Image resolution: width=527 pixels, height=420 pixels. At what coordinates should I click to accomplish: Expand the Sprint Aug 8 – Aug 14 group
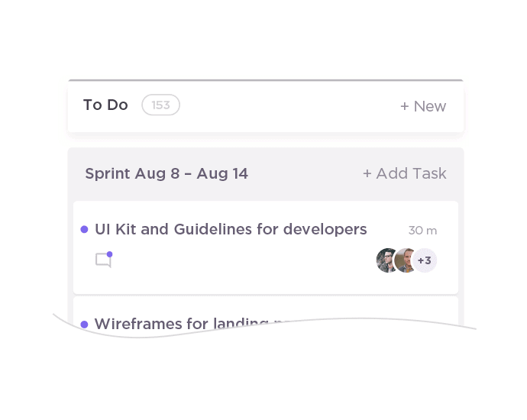(167, 173)
